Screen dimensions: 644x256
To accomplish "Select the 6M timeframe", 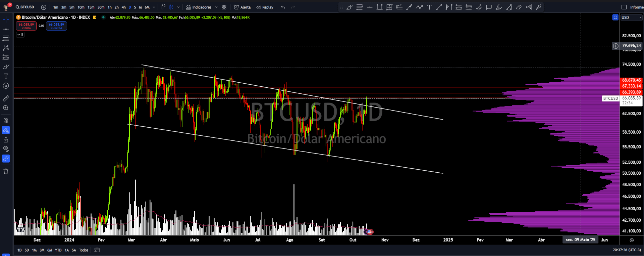I will point(147,7).
